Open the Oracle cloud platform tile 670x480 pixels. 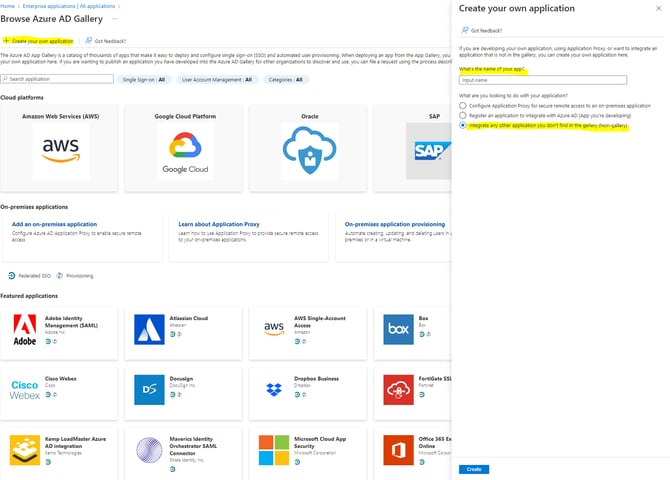308,148
